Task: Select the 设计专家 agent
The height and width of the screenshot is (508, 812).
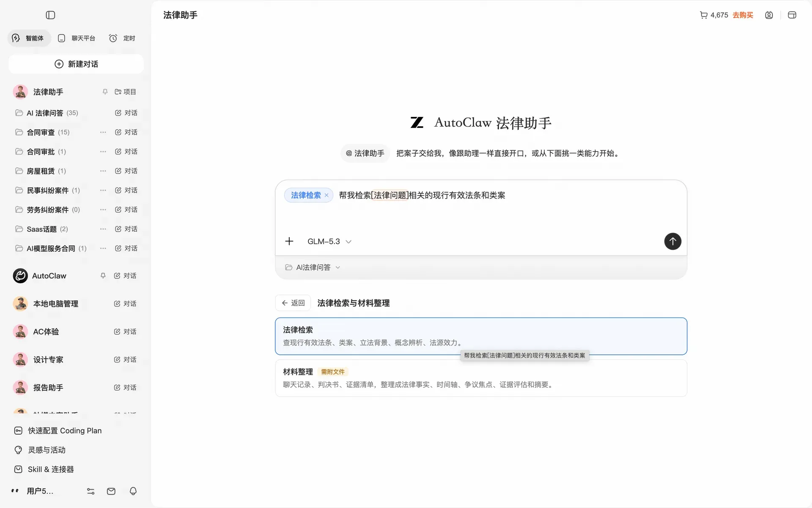Action: (48, 359)
